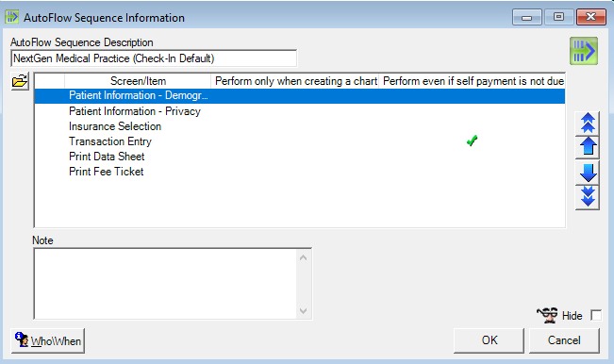
Task: Move selected item up one position
Action: (x=588, y=147)
